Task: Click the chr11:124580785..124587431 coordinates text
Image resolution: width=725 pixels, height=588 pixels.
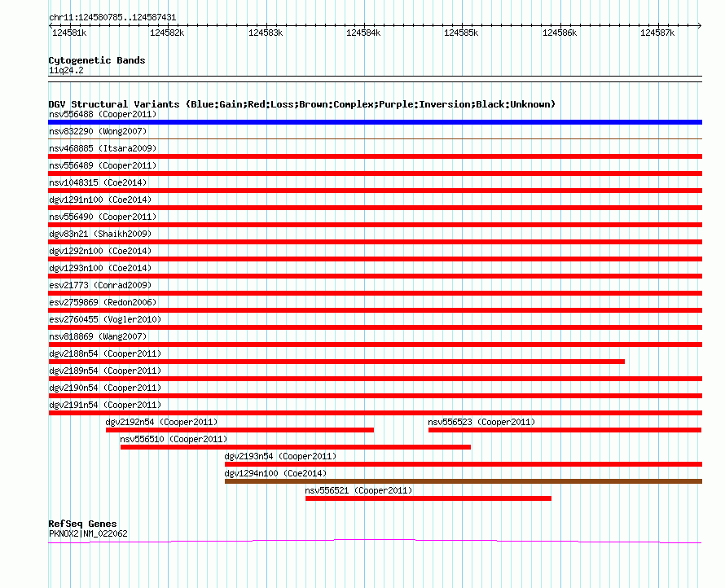Action: [112, 18]
